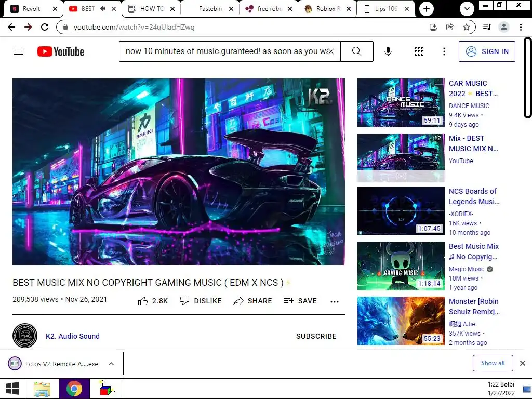Reload the YouTube page
532x399 pixels.
coord(45,27)
